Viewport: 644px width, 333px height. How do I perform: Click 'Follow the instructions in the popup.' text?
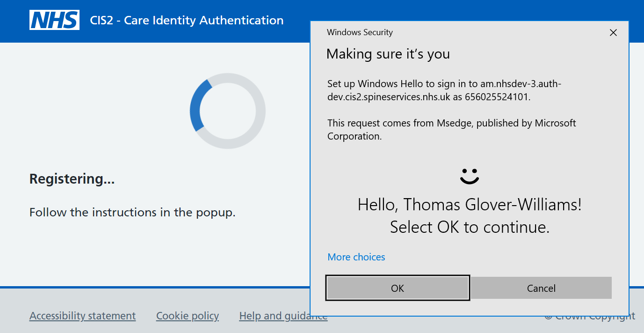[132, 213]
